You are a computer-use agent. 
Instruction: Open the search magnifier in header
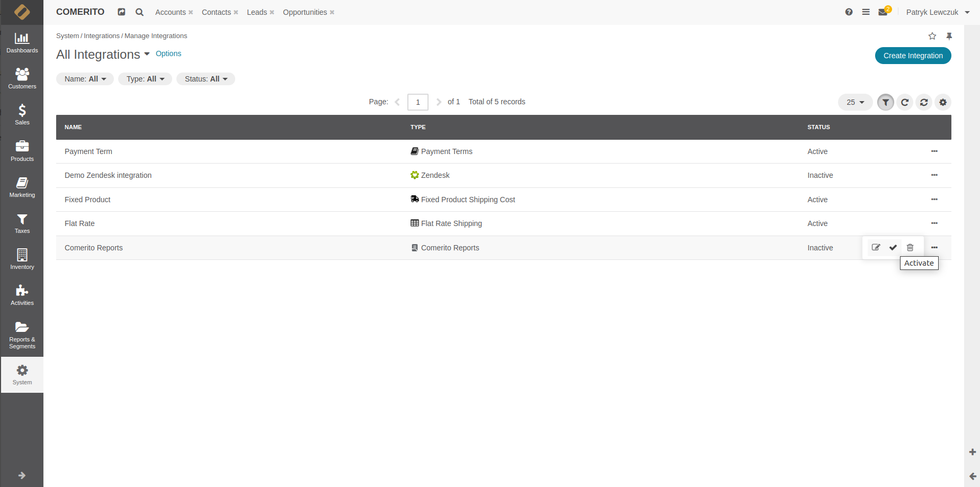point(139,12)
